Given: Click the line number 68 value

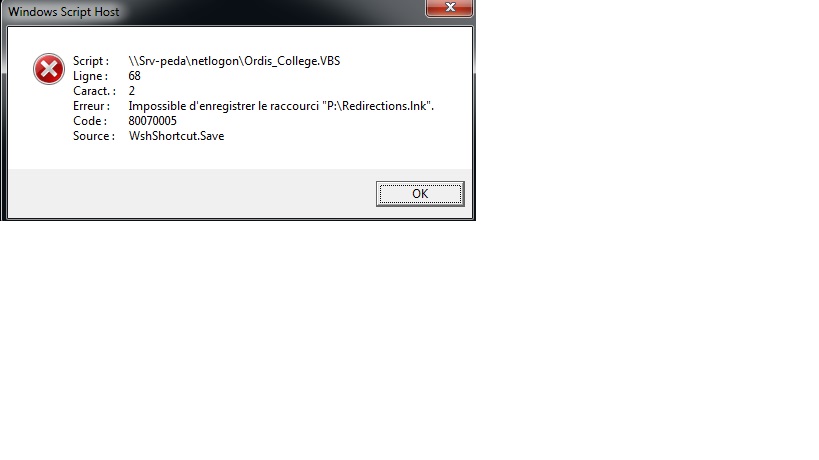Looking at the screenshot, I should 134,76.
